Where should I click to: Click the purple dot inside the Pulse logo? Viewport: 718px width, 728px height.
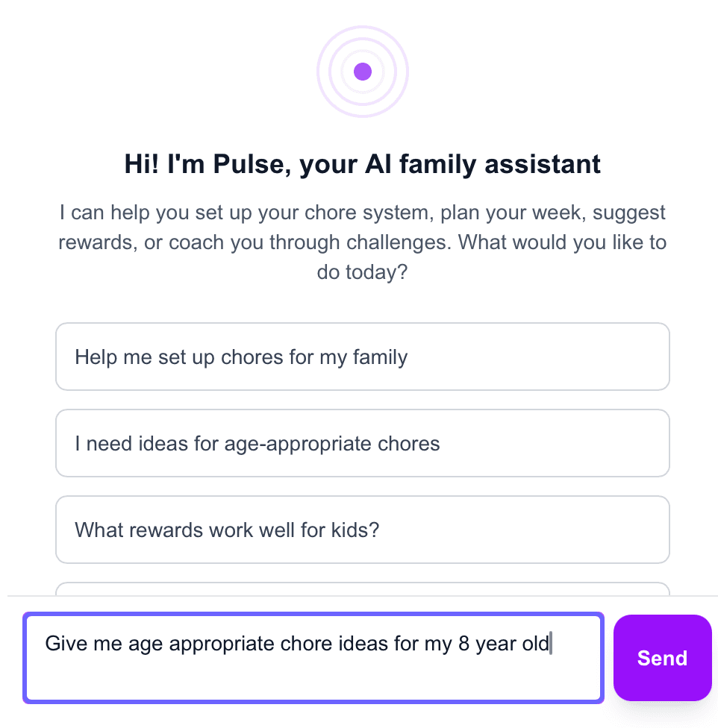(363, 71)
